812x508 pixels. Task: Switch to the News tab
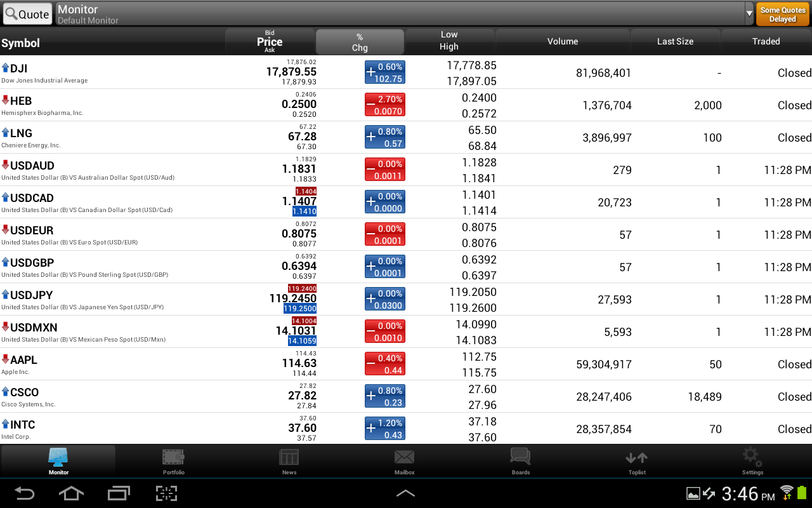pos(289,462)
